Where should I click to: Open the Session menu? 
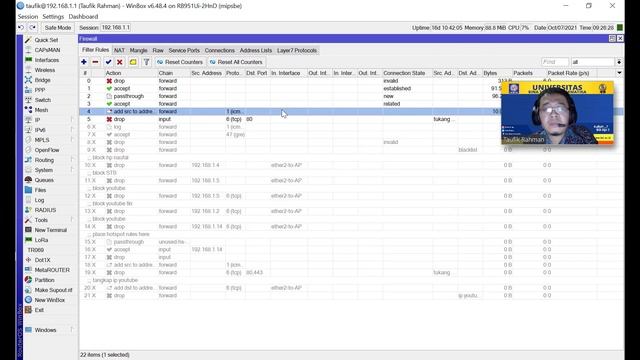[28, 17]
